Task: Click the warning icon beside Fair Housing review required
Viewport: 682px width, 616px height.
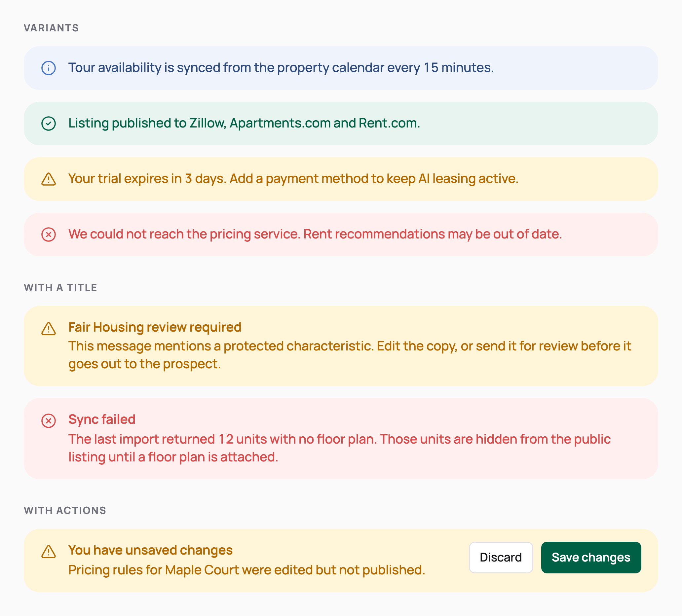Action: [48, 328]
